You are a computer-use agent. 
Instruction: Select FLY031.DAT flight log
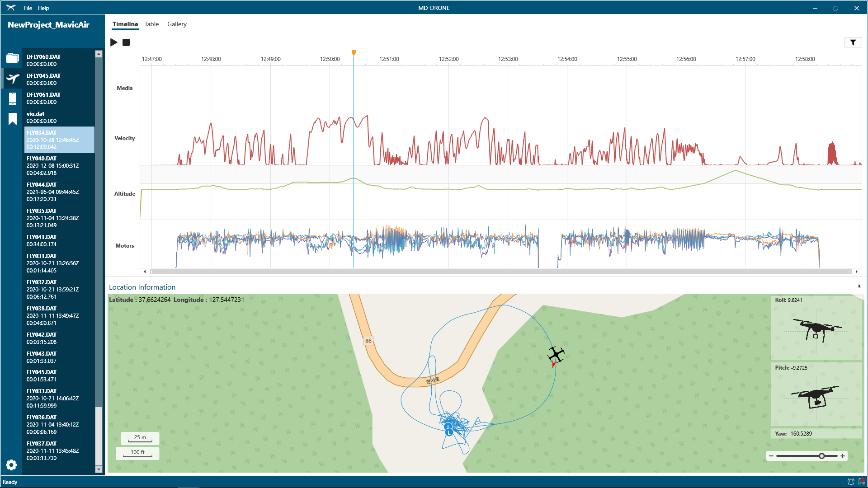(x=59, y=263)
